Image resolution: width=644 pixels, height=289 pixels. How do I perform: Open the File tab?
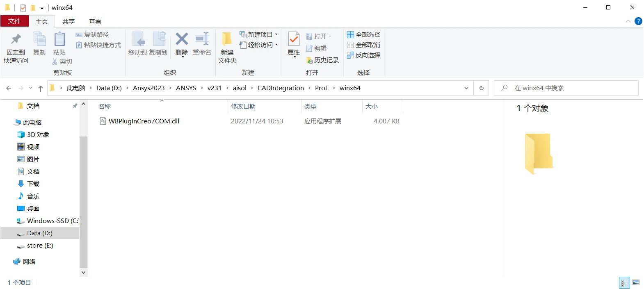point(14,21)
